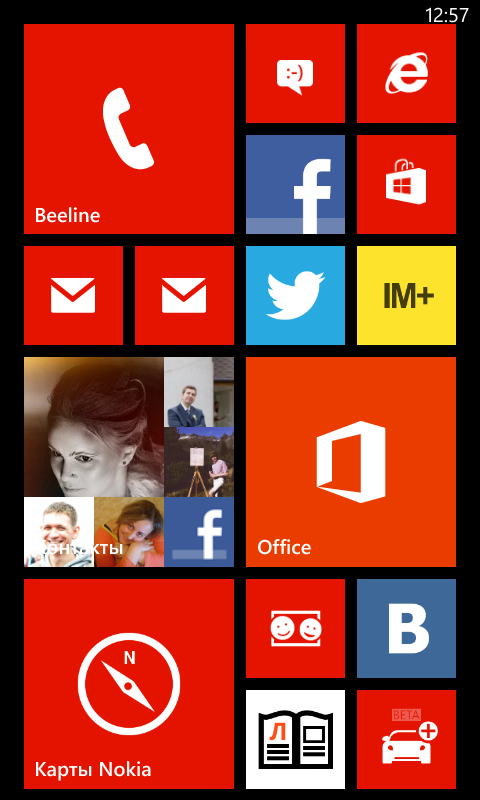Tap the 12:57 clock in status bar

(x=446, y=15)
